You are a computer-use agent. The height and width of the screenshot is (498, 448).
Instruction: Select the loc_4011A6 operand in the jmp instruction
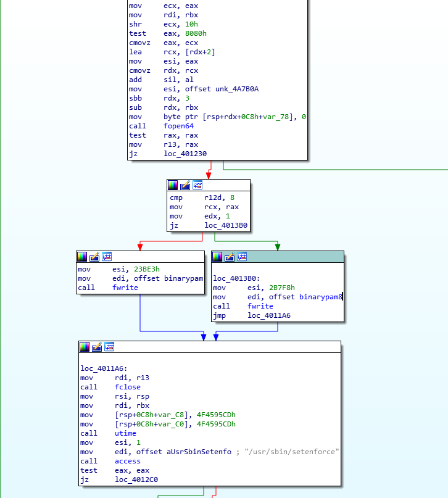[269, 315]
